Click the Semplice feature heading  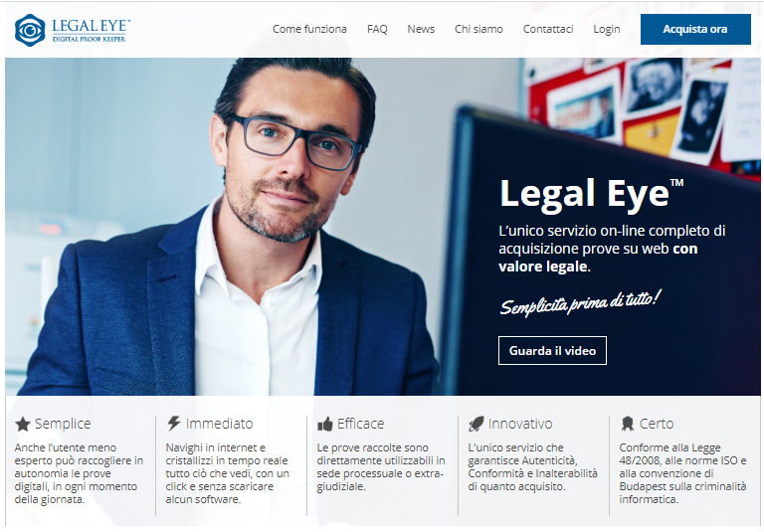pyautogui.click(x=63, y=424)
